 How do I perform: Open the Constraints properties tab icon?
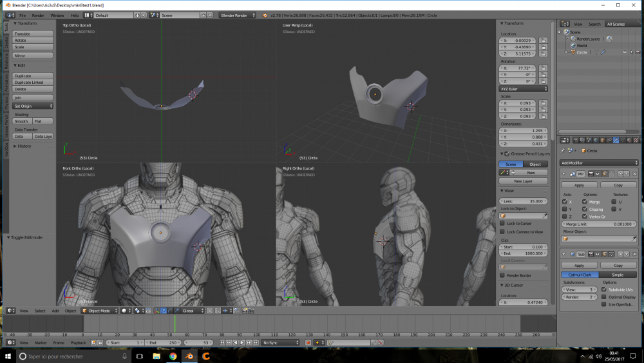(609, 140)
